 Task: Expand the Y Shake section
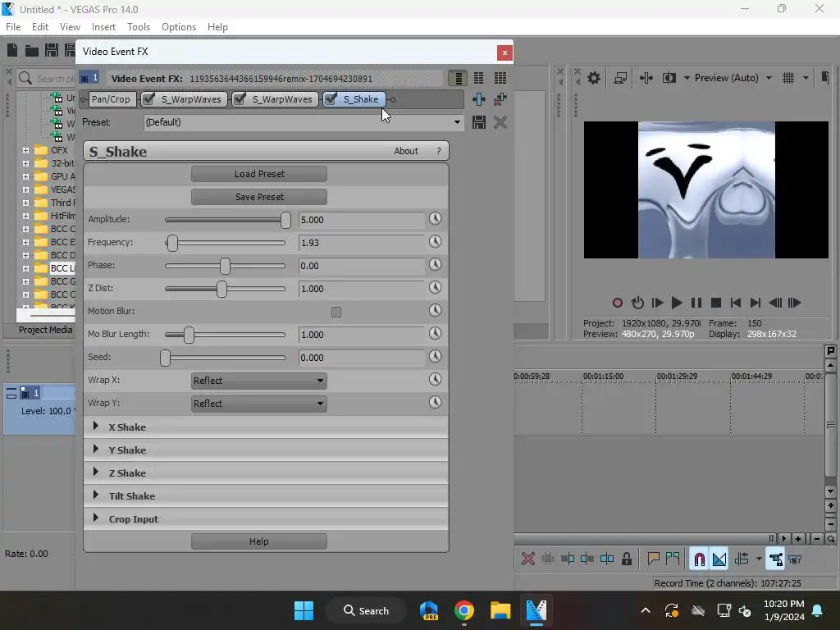(95, 449)
